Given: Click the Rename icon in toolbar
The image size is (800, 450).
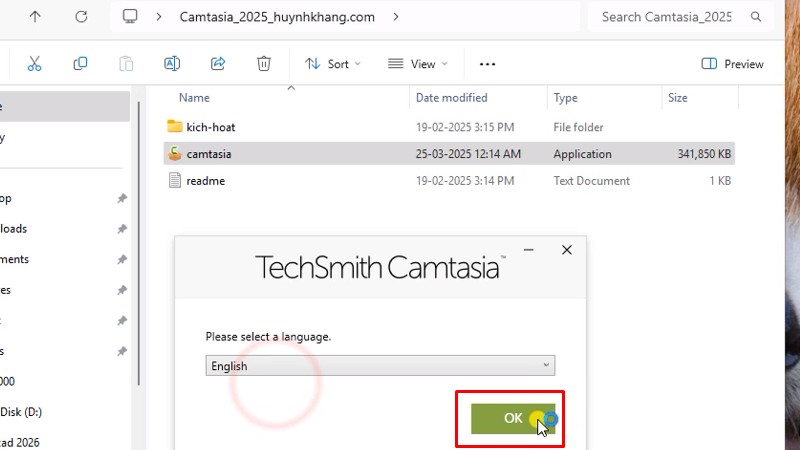Looking at the screenshot, I should pos(172,64).
